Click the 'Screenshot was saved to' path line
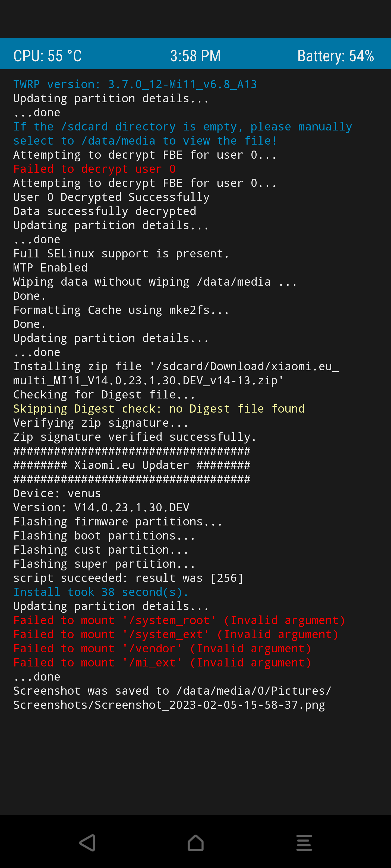391x868 pixels. point(172,698)
